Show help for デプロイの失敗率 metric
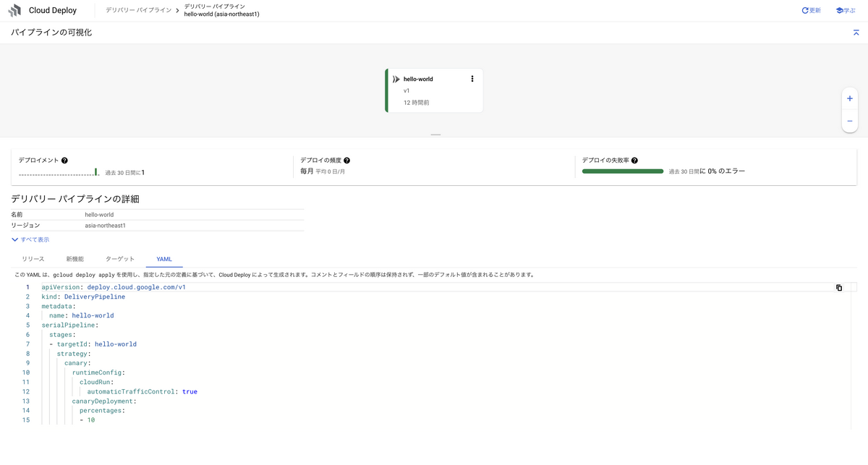Viewport: 868px width, 465px height. [634, 160]
